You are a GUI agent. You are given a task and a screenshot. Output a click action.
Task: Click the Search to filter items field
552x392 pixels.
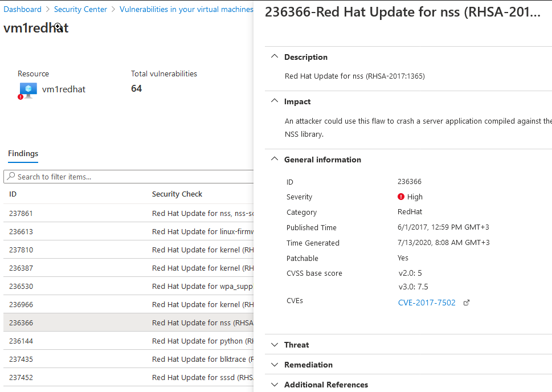[x=129, y=177]
